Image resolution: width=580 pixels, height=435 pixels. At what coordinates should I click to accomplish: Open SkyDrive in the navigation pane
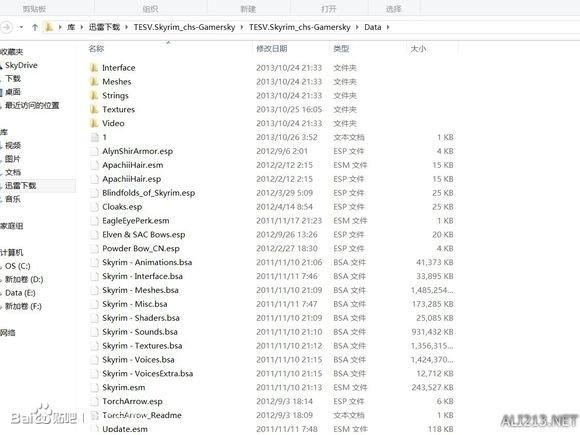point(21,65)
